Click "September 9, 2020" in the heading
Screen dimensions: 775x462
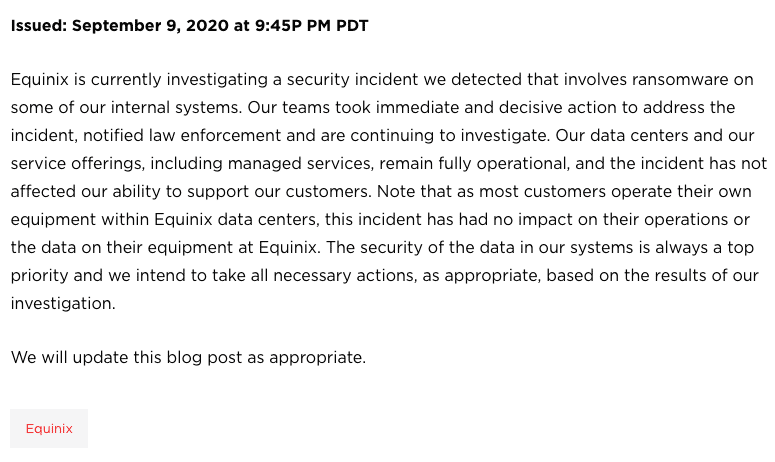click(150, 26)
